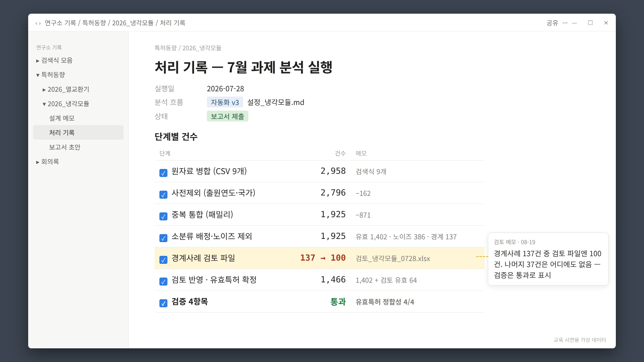Click the 검토 메모 comment card
This screenshot has height=362, width=644.
point(548,259)
